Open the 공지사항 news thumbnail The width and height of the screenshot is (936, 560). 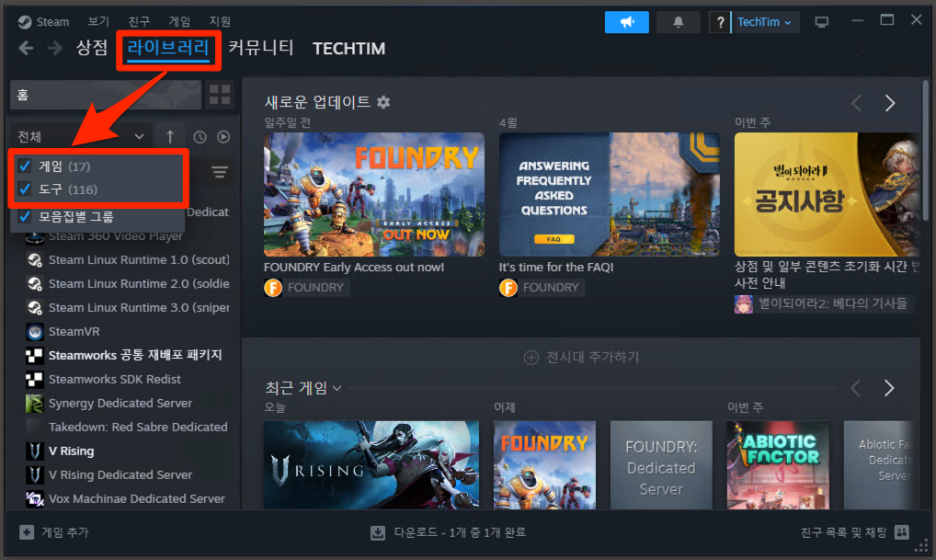tap(827, 195)
